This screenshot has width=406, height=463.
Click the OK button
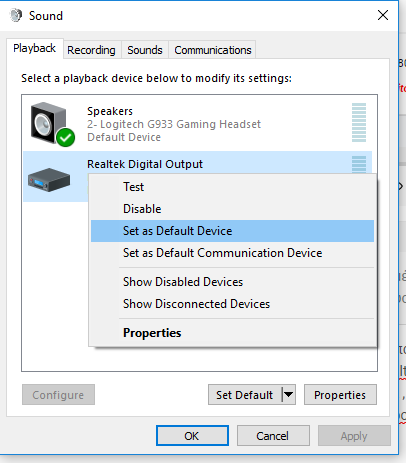(x=192, y=436)
